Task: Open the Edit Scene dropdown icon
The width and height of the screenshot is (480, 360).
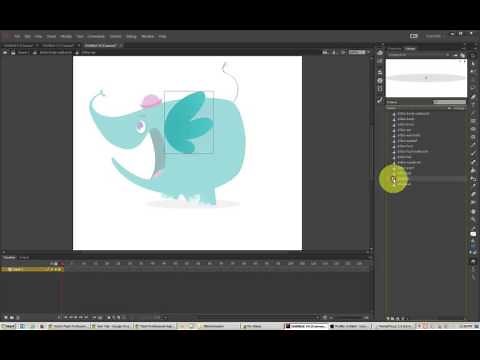Action: tap(325, 52)
